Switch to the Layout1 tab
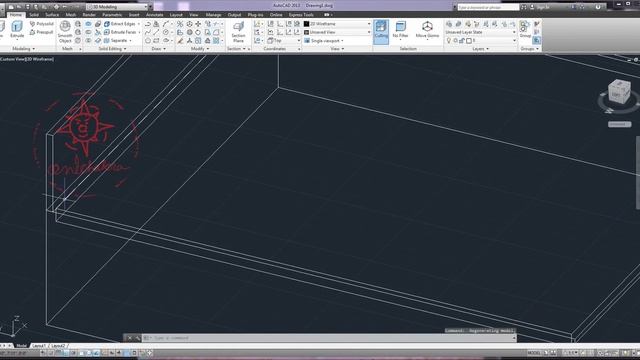This screenshot has width=640, height=360. 39,346
